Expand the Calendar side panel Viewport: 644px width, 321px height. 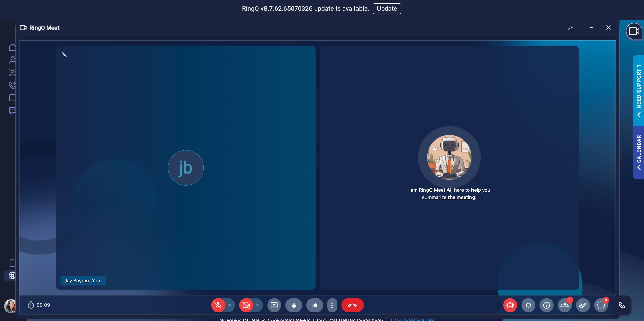pyautogui.click(x=638, y=153)
